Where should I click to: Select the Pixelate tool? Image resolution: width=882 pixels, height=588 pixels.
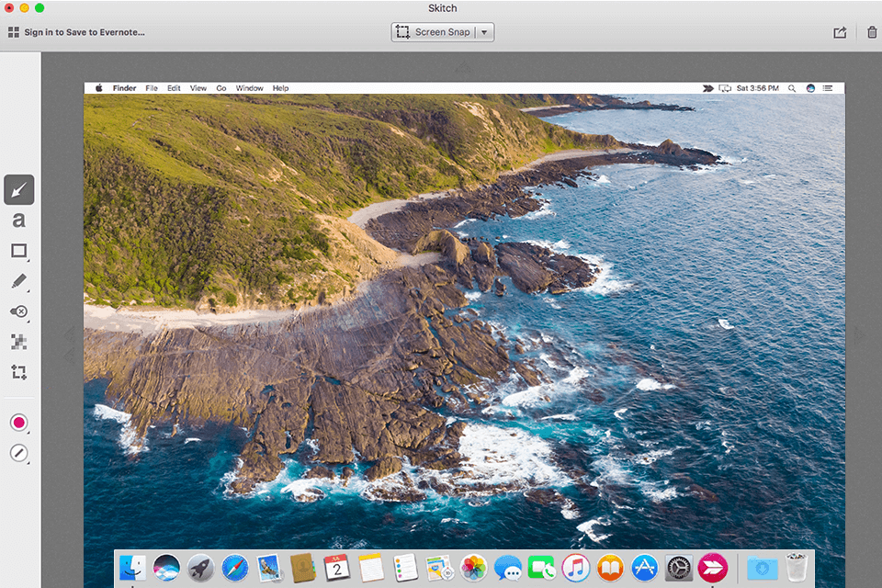click(18, 343)
